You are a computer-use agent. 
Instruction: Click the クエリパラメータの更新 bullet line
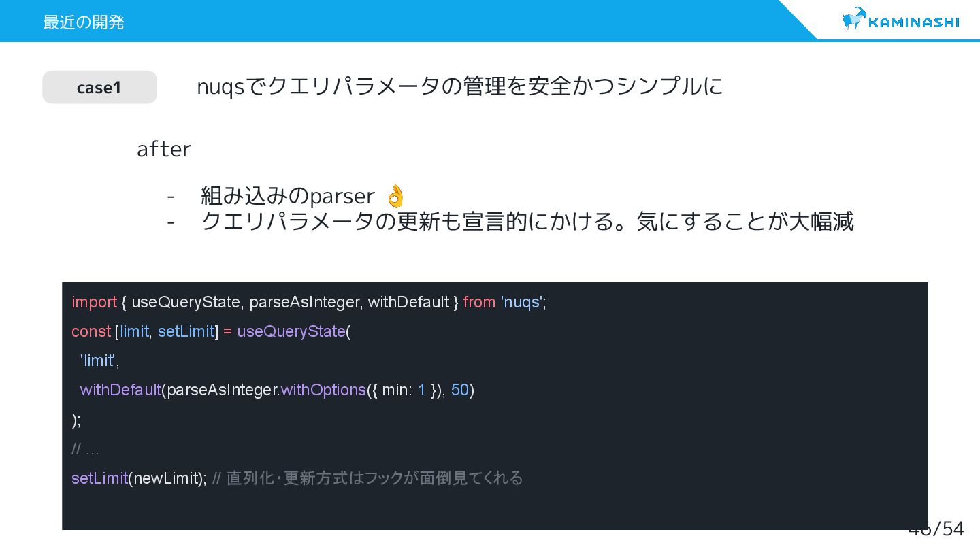[x=527, y=221]
